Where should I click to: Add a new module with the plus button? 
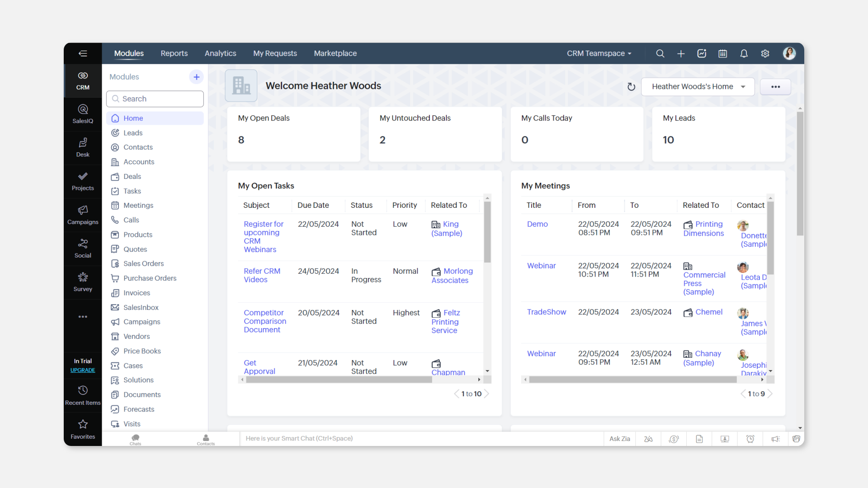coord(196,77)
